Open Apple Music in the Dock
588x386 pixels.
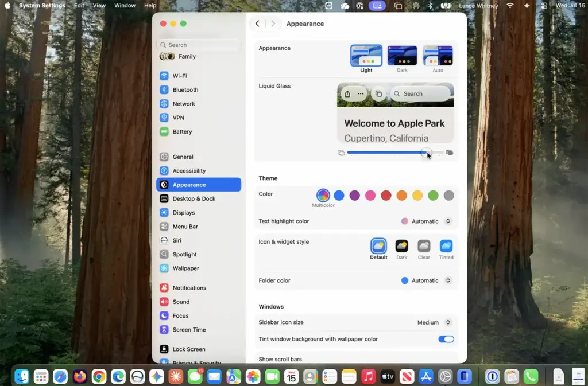(x=368, y=376)
